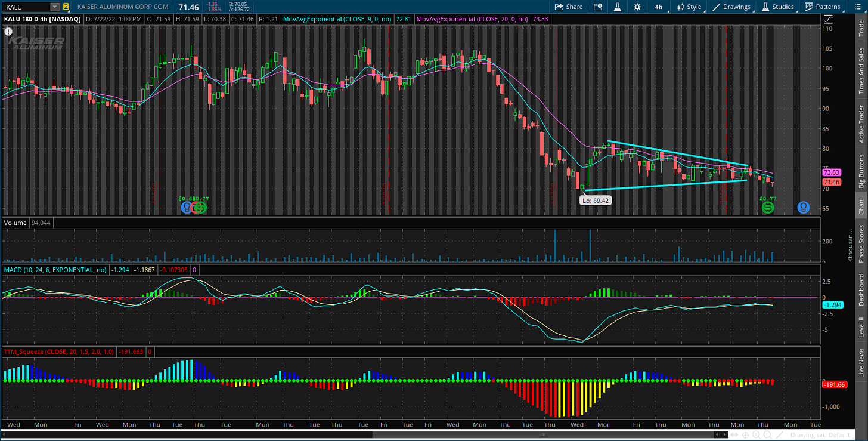
Task: Click the KALU 180 D 4h chart title
Action: click(x=44, y=19)
